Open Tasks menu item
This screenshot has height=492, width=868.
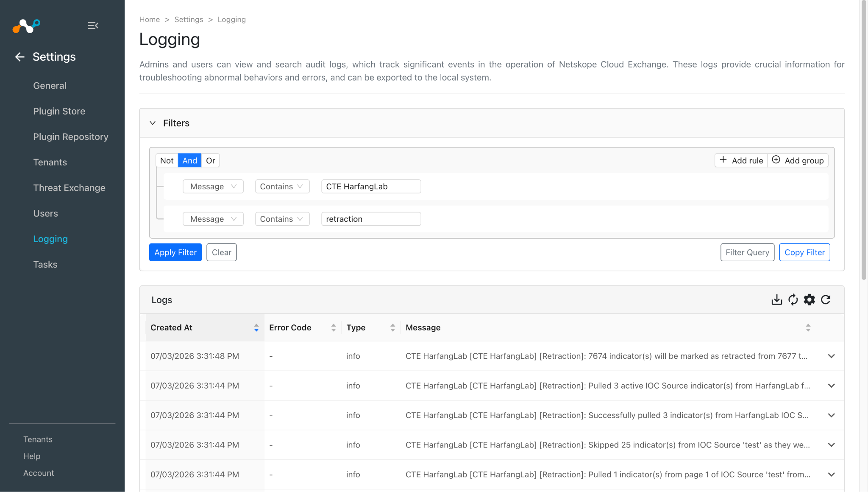click(45, 265)
